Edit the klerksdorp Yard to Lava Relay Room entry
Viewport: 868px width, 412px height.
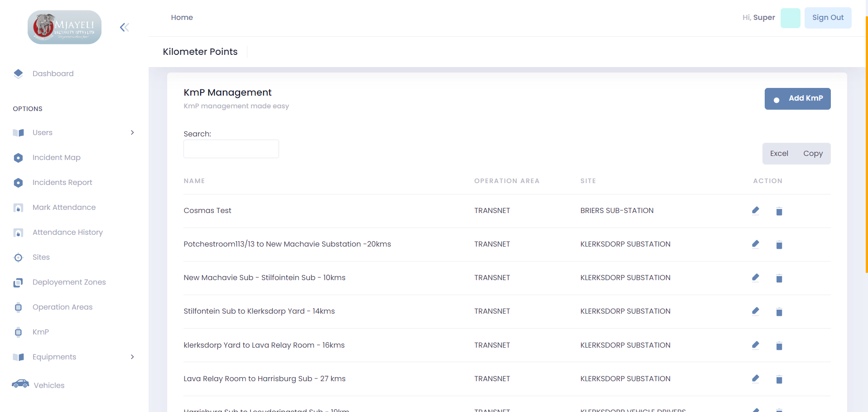coord(755,345)
